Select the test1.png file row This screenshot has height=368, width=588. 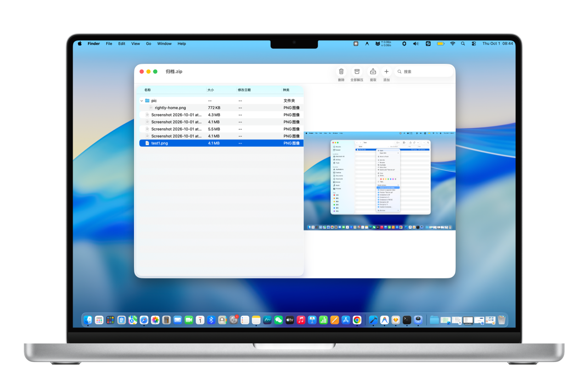[221, 143]
